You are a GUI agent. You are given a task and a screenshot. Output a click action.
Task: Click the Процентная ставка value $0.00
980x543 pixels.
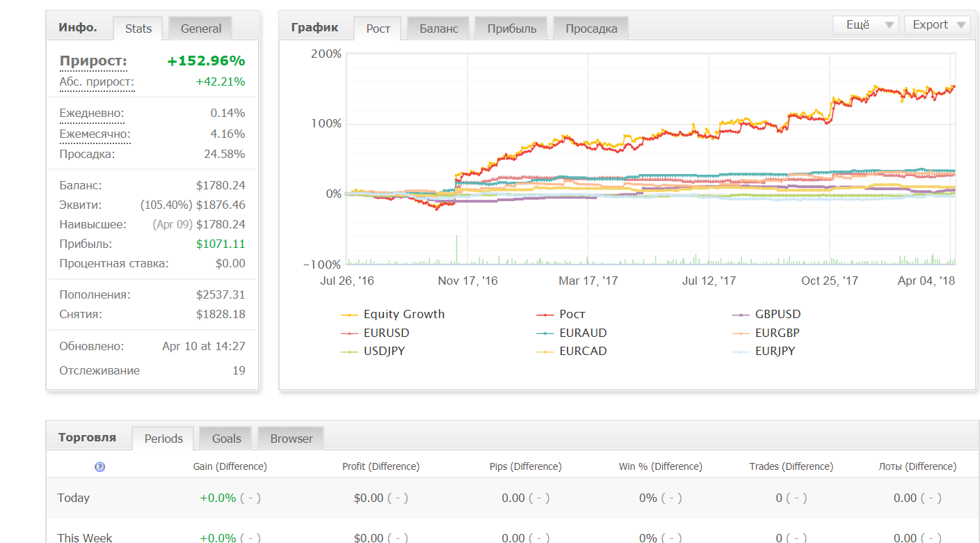(x=230, y=263)
